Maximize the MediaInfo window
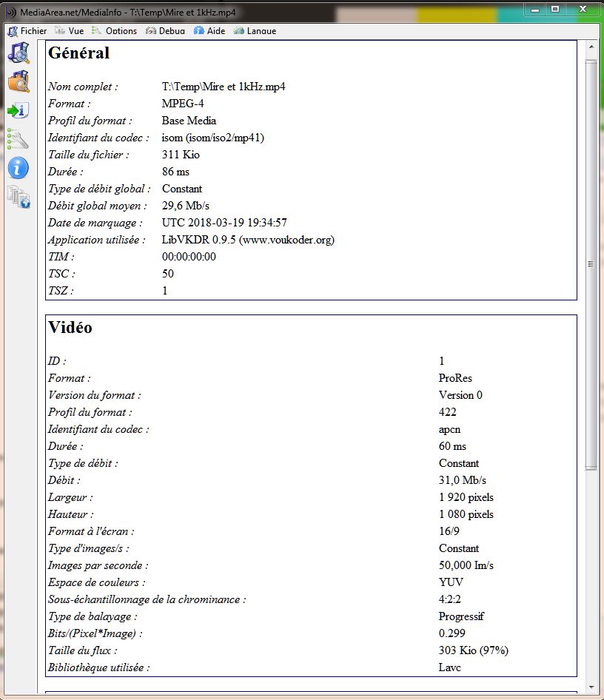Screen dimensions: 604x700 [x=555, y=9]
